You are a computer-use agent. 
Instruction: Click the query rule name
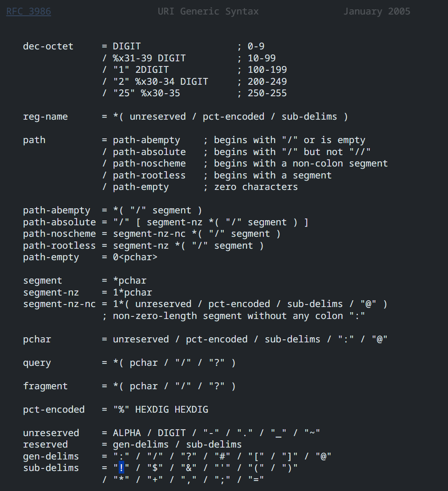tap(37, 363)
